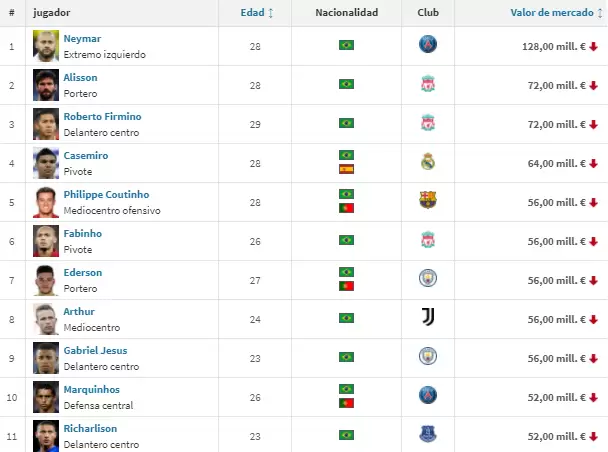This screenshot has width=608, height=452.
Task: Click the Portugal flag in Marquinhos's row
Action: [x=346, y=402]
